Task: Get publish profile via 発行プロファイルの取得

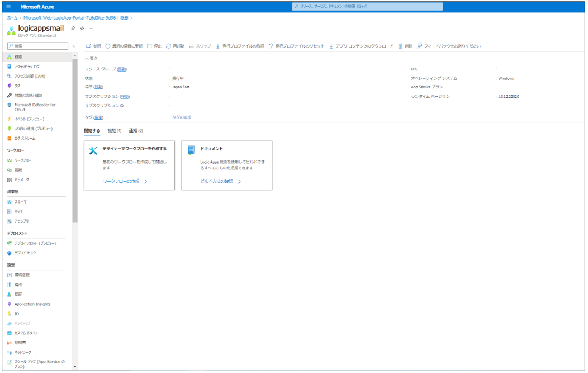Action: coord(240,46)
